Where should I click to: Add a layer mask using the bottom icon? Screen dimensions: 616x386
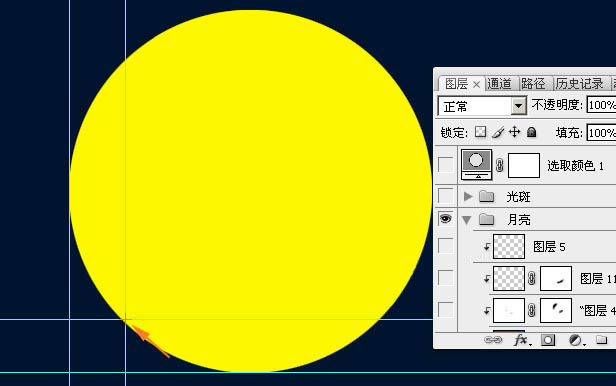tap(548, 340)
